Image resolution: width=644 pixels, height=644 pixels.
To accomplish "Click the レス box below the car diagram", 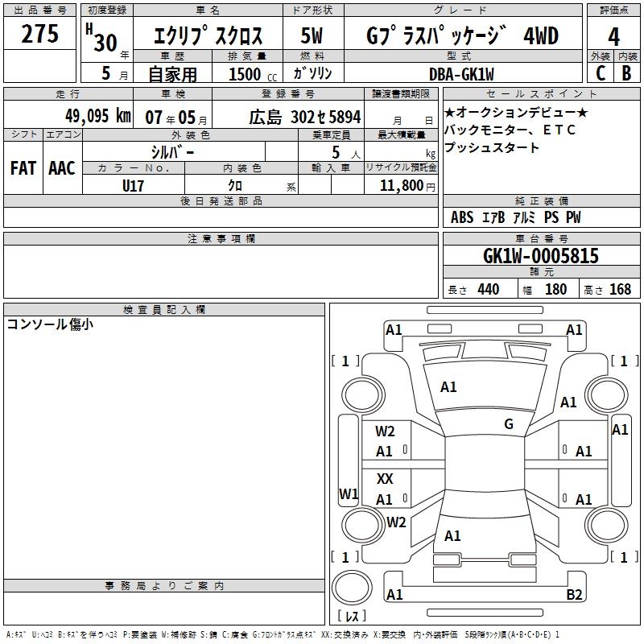I will point(352,617).
